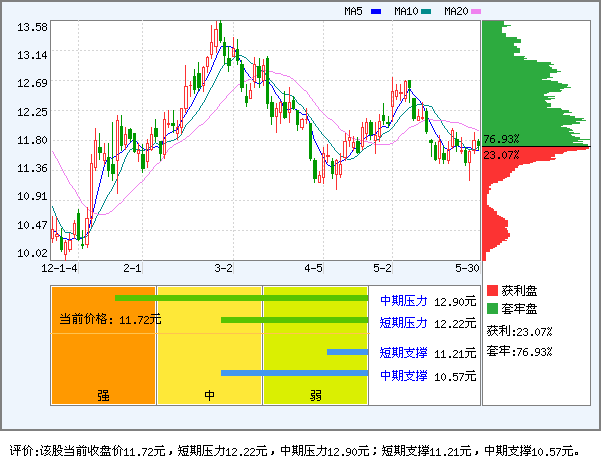
Task: Click the MA5 blue legend swatch
Action: click(x=376, y=11)
